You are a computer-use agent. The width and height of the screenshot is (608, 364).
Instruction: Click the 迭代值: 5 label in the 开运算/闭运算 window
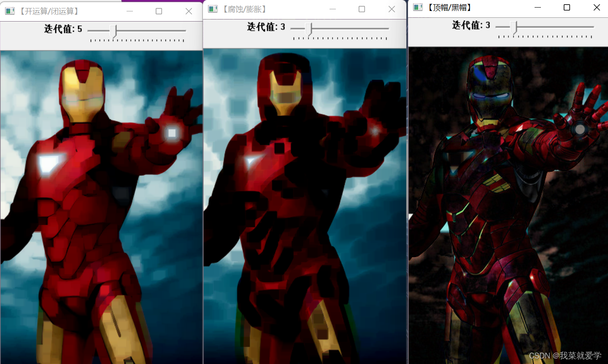[x=63, y=29]
